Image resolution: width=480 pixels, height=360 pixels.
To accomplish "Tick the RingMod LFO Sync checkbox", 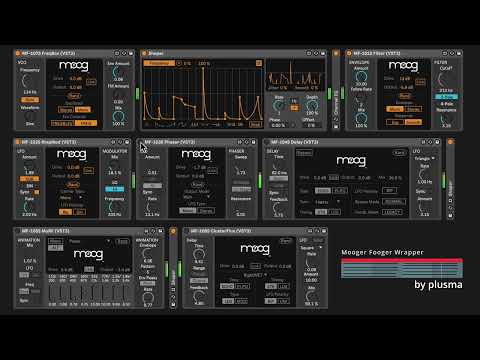I will pyautogui.click(x=37, y=192).
